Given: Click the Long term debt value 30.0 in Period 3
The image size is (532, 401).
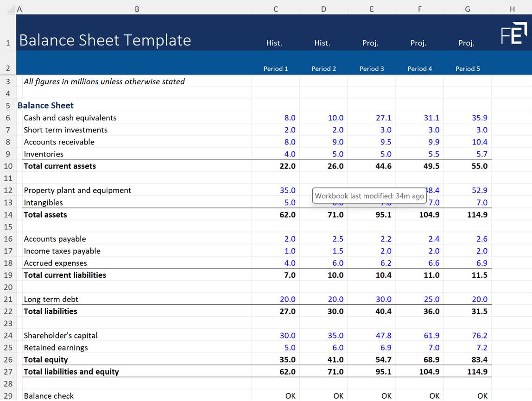Looking at the screenshot, I should (x=384, y=299).
